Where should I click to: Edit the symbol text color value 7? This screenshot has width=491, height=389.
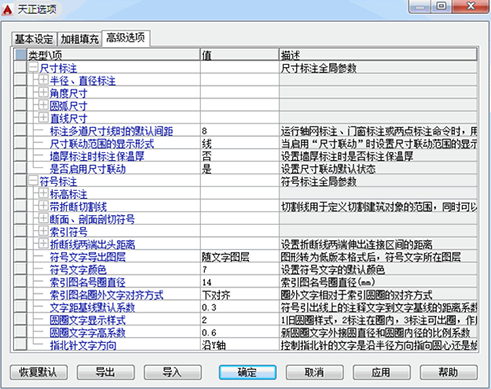coord(240,270)
